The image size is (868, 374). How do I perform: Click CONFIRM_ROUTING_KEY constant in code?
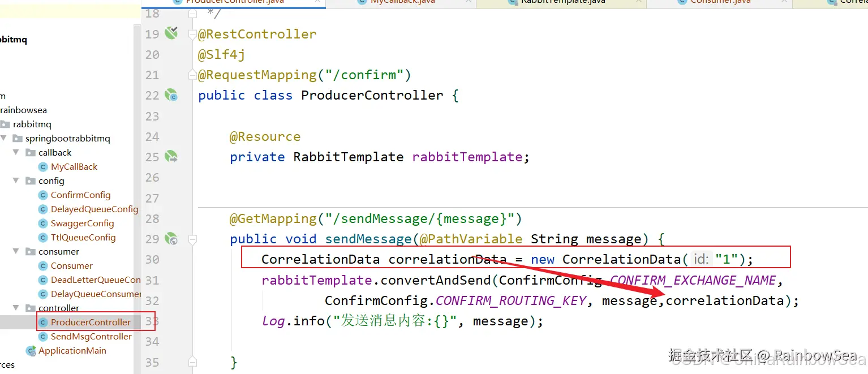pyautogui.click(x=511, y=300)
